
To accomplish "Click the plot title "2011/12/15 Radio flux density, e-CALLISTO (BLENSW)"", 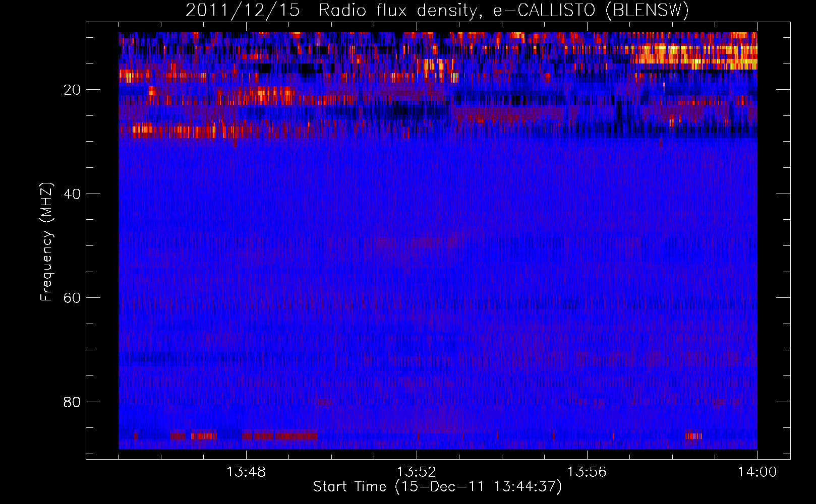I will pos(437,10).
